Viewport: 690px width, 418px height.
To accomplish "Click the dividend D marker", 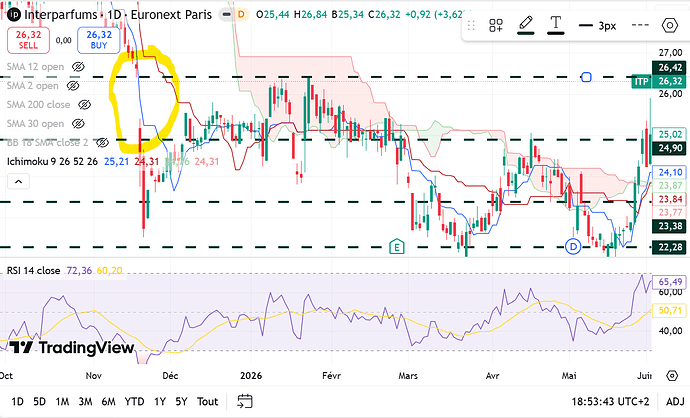I will point(573,246).
